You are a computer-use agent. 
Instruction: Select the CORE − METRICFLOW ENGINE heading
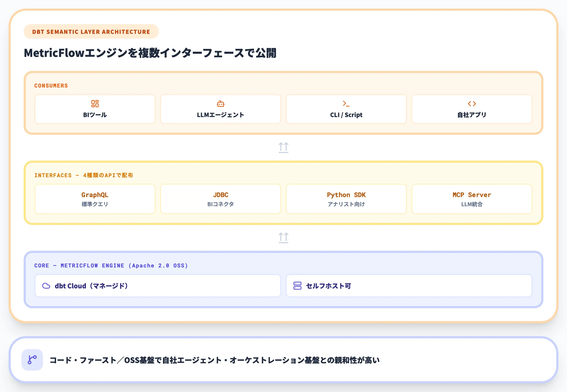click(x=111, y=265)
